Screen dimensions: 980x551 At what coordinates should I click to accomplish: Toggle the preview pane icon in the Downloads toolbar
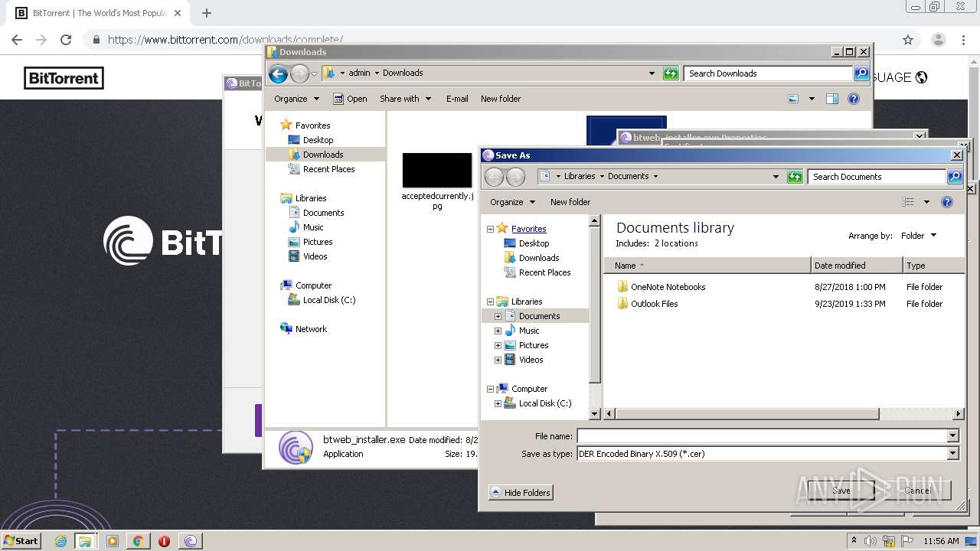[832, 99]
